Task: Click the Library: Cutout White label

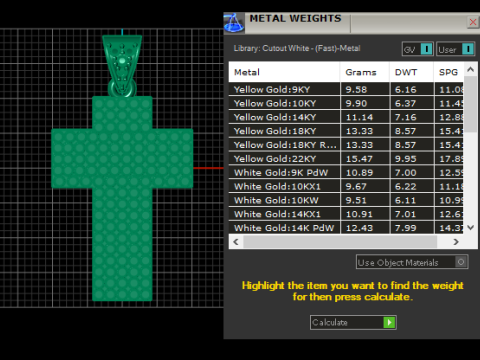Action: pyautogui.click(x=297, y=48)
